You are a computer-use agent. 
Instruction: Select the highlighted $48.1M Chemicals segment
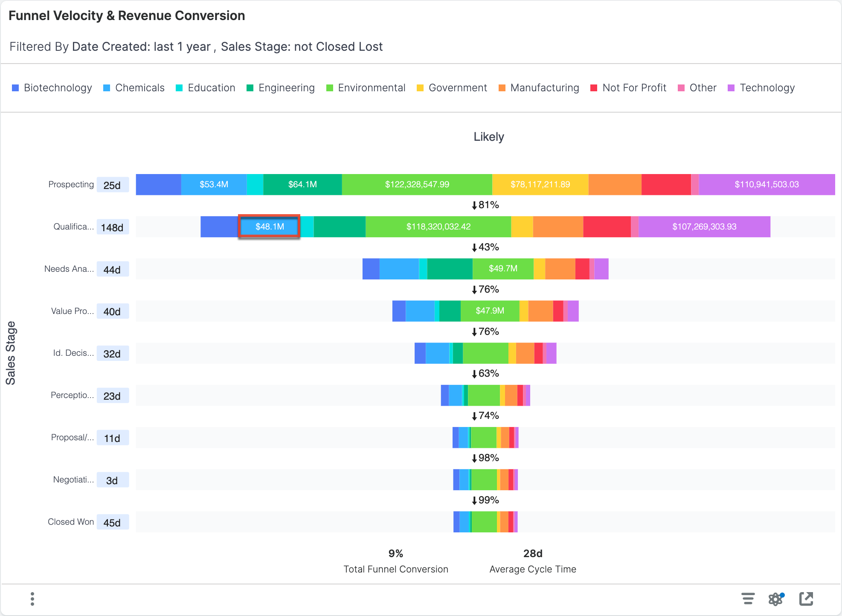pos(269,227)
